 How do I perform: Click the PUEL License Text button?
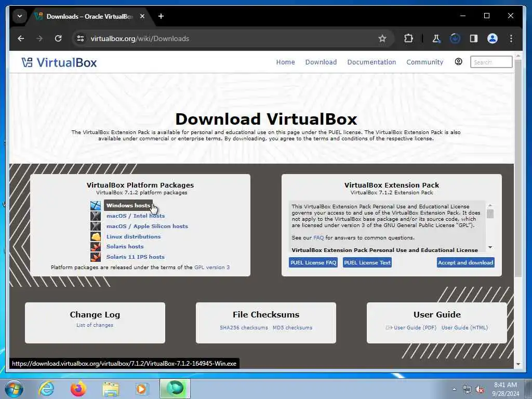[x=367, y=262]
